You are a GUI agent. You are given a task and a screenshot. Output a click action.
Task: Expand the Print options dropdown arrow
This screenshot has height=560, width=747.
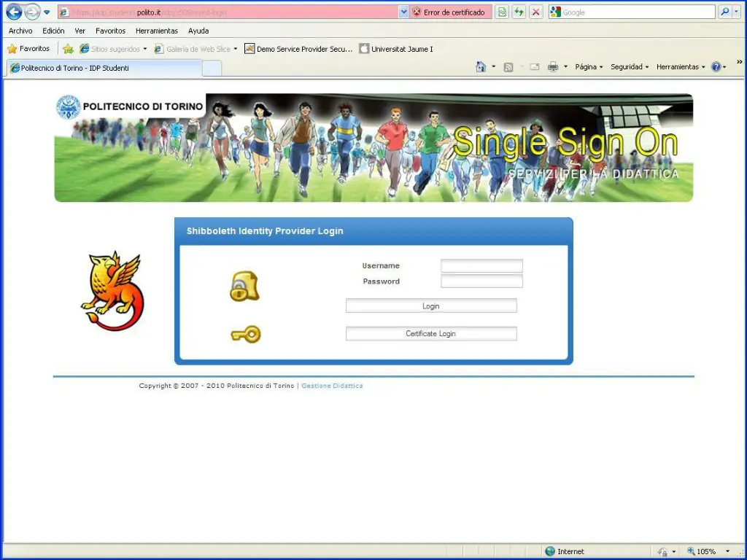(x=565, y=66)
